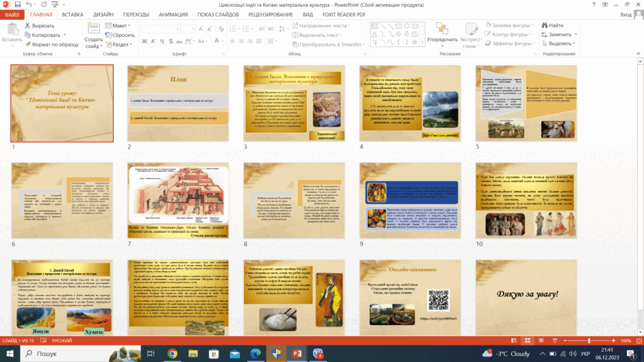
Task: Expand shapes gallery more arrow
Action: pyautogui.click(x=422, y=42)
